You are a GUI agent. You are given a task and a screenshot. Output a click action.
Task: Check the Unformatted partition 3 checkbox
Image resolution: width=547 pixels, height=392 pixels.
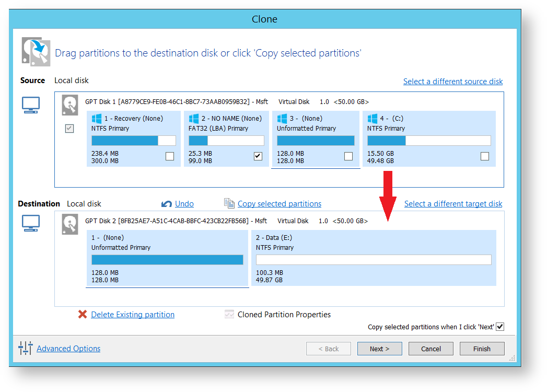click(348, 156)
